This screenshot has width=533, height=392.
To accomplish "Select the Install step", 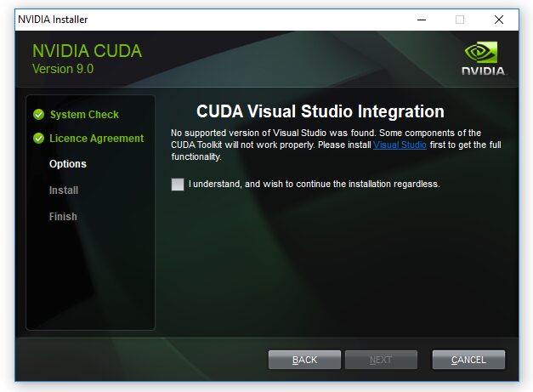I will point(64,190).
